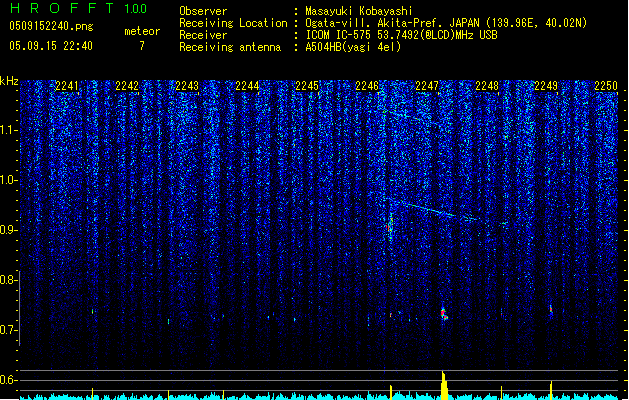Click the 2249 time marker
629x400 pixels.
[546, 86]
